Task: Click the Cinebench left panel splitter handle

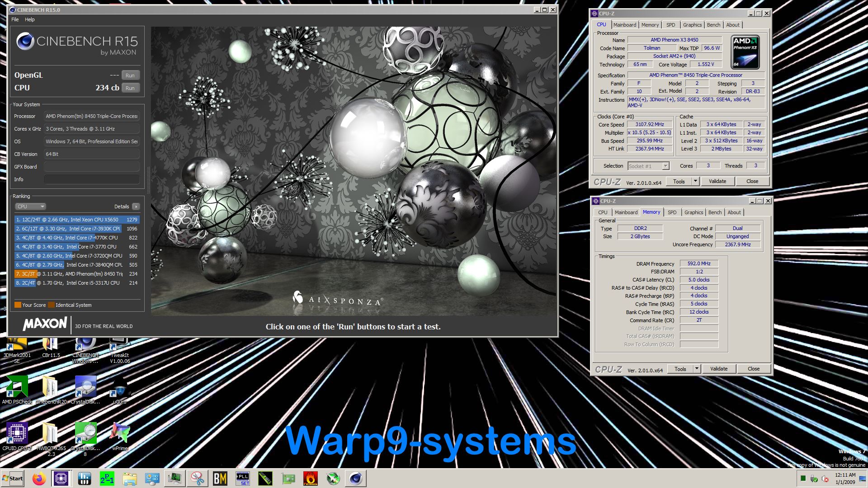Action: (x=148, y=179)
